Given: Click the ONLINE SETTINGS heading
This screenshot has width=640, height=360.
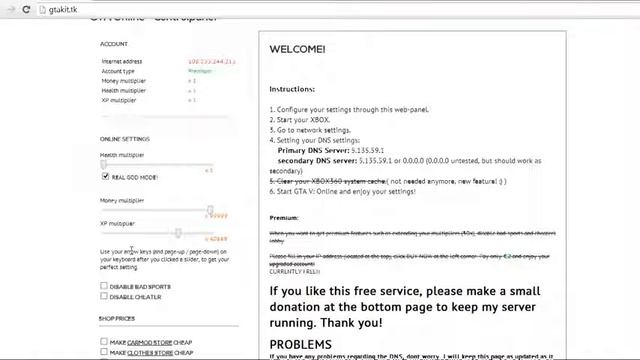Looking at the screenshot, I should point(124,139).
